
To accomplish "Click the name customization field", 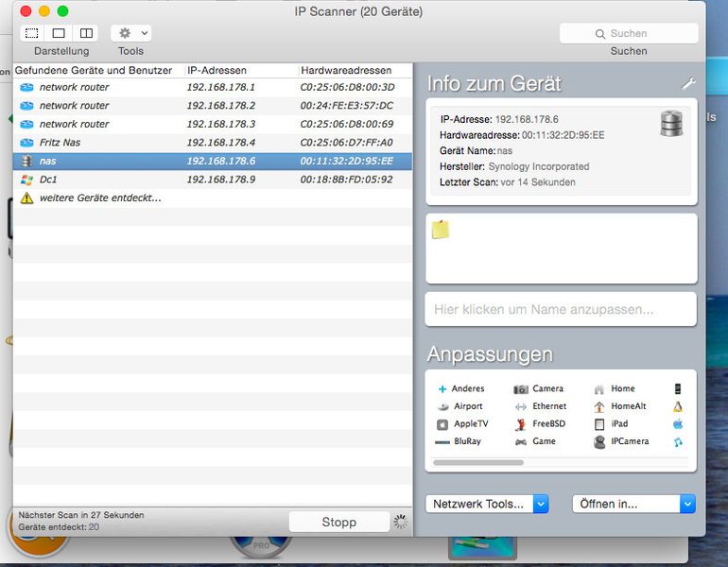I will (561, 309).
